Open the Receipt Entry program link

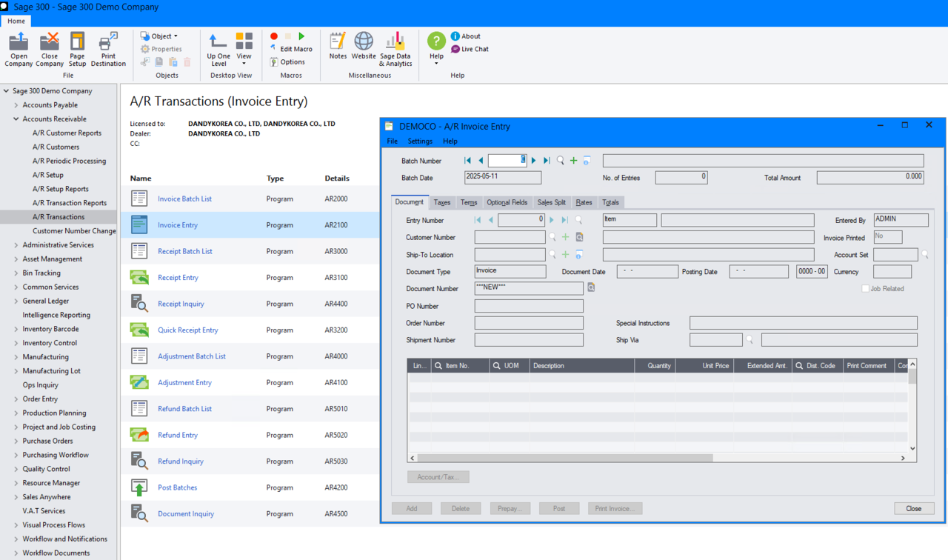pos(178,278)
